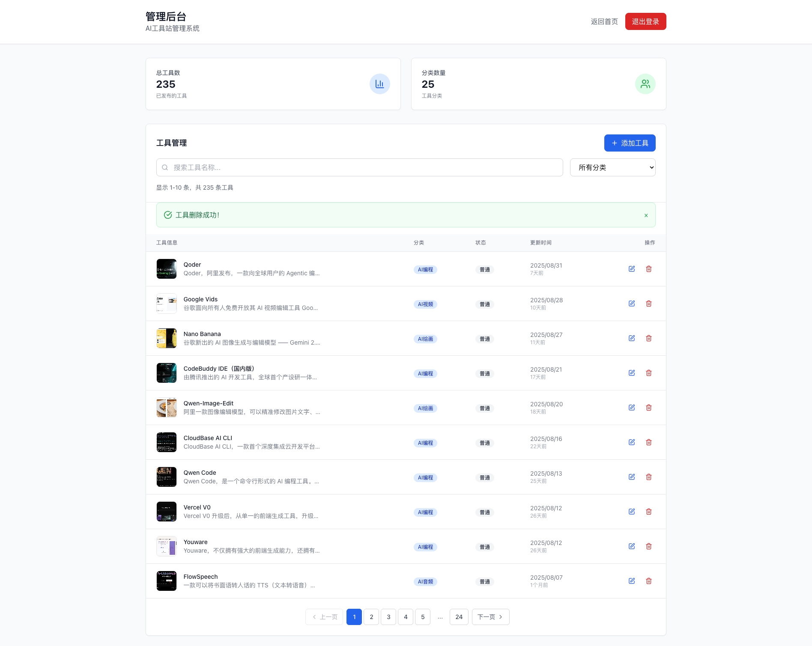This screenshot has width=812, height=646.
Task: Click the Nano Banana thumbnail image
Action: tap(167, 338)
